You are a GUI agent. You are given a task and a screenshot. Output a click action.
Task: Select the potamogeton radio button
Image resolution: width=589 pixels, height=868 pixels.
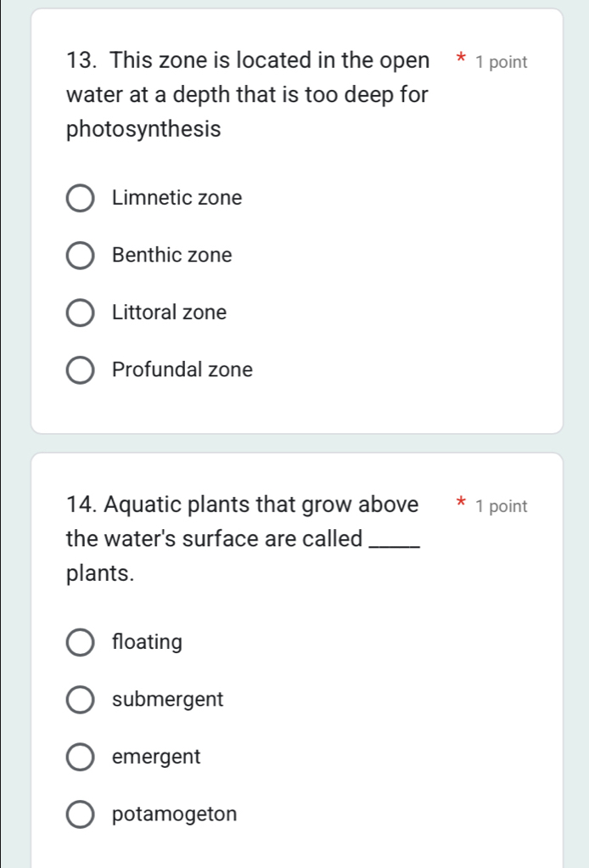pyautogui.click(x=81, y=814)
